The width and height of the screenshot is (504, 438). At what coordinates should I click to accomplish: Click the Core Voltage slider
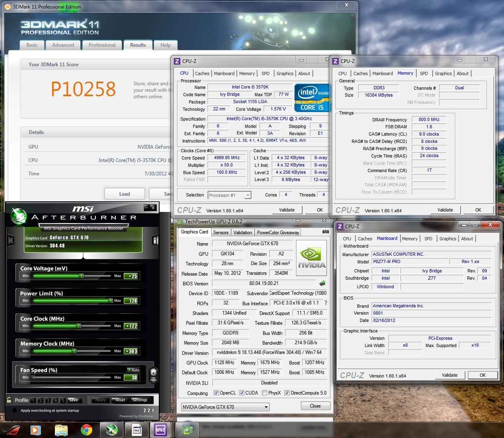pos(72,276)
